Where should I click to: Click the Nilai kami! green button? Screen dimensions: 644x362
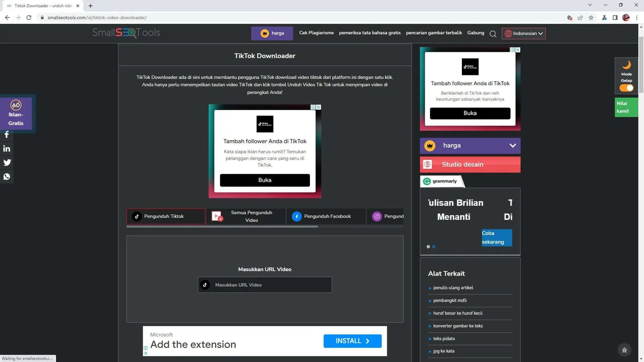click(x=626, y=107)
